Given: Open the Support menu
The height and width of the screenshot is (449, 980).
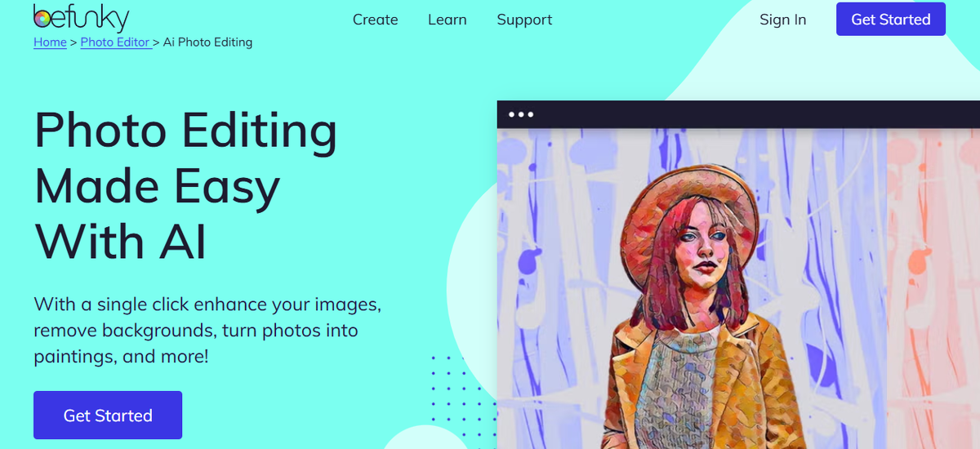Looking at the screenshot, I should (524, 20).
